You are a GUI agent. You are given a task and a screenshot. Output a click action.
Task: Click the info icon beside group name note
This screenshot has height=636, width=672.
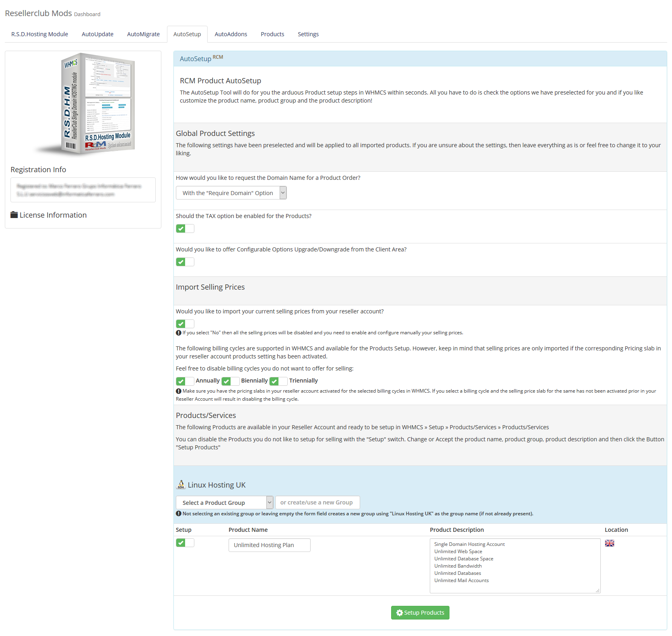(178, 514)
